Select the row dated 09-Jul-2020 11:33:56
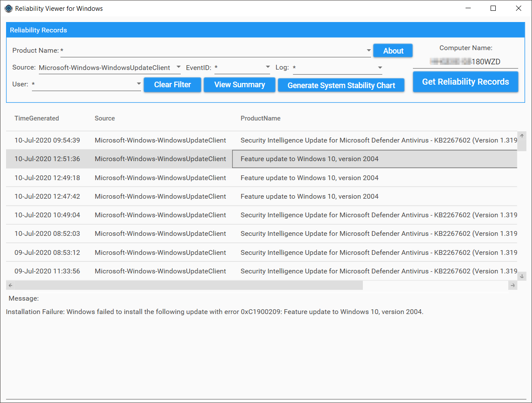Screen dimensions: 532x403 click(x=261, y=271)
